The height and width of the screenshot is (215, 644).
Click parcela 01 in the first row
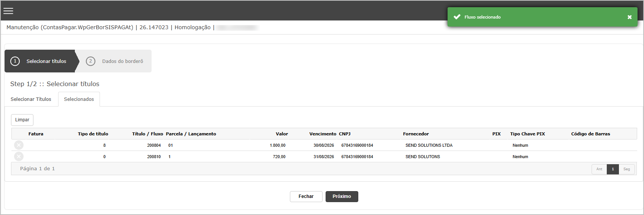pos(171,145)
